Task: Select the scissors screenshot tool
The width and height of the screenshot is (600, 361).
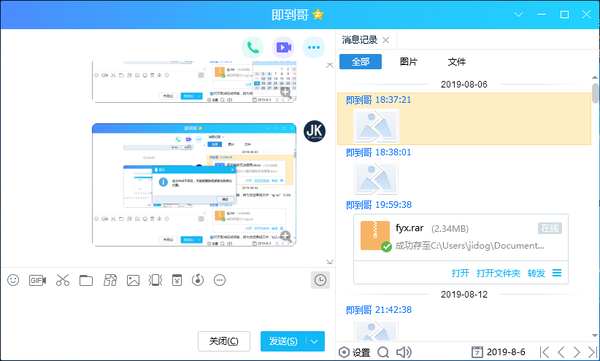Action: coord(62,280)
